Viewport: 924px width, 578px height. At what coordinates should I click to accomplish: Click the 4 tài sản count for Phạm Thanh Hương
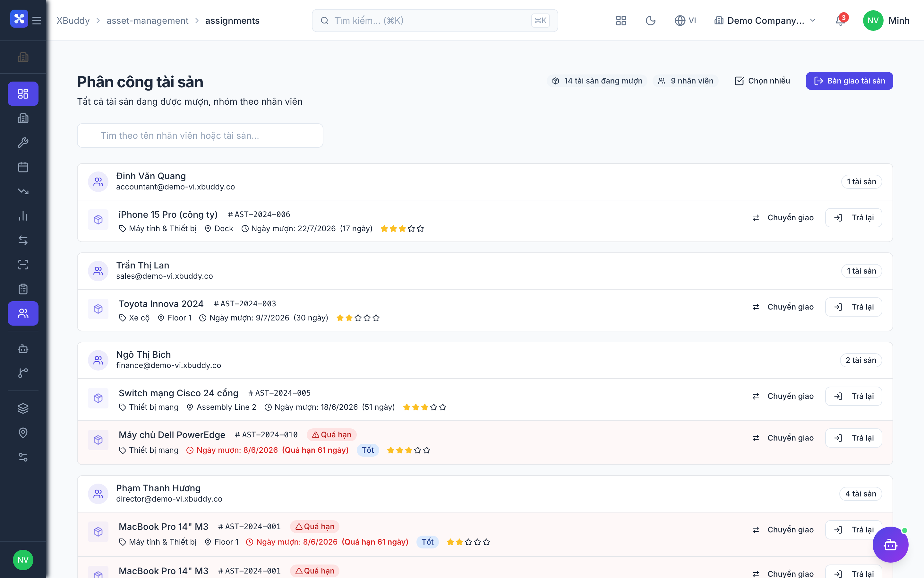[x=860, y=494]
